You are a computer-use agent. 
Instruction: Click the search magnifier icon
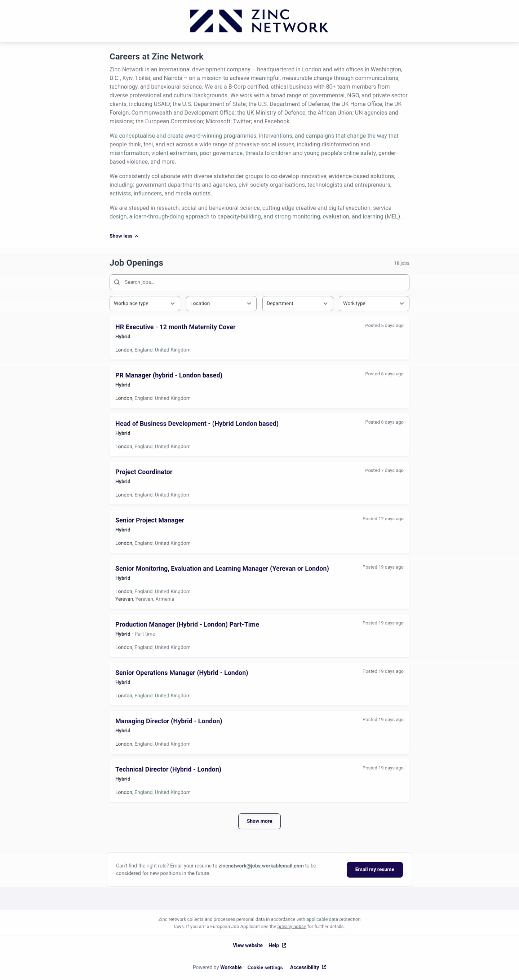117,282
